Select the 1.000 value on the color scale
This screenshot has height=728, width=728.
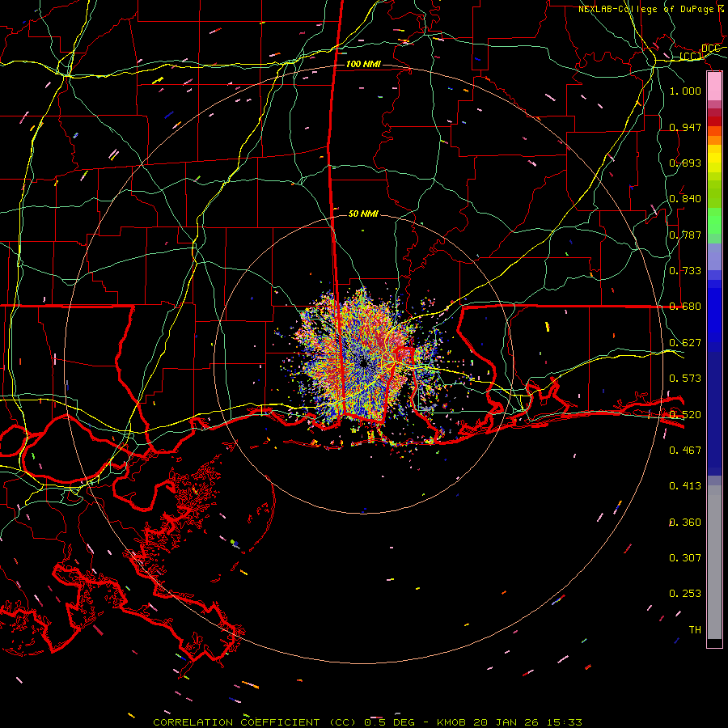click(x=685, y=91)
